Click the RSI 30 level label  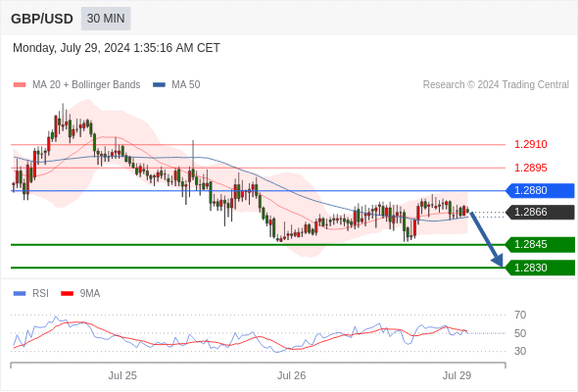coord(520,351)
